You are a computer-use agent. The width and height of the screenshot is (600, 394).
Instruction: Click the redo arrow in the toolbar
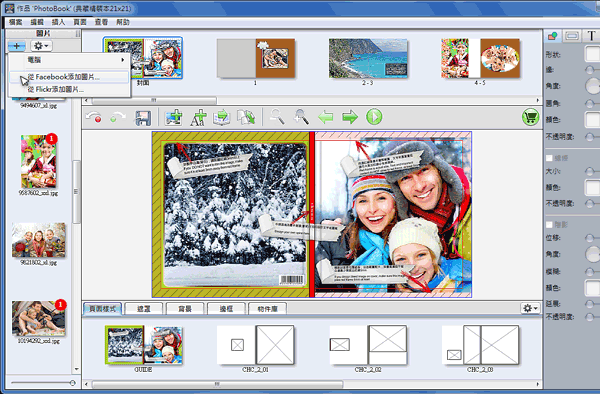[118, 117]
